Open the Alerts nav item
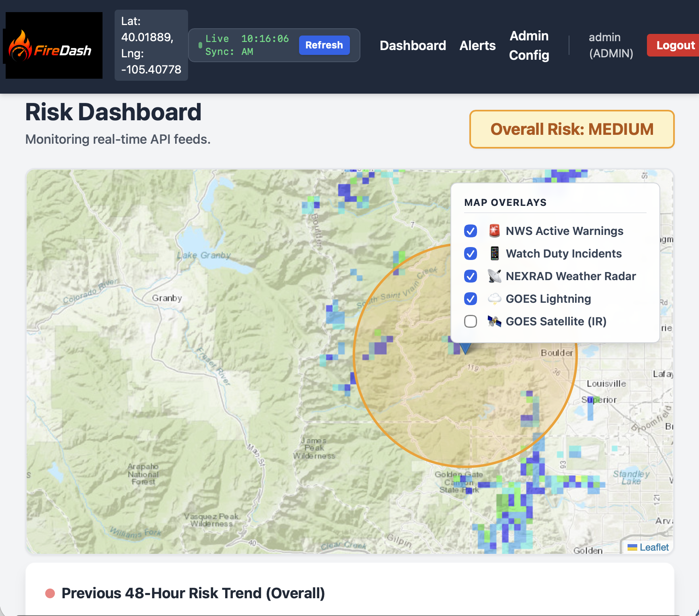The width and height of the screenshot is (699, 616). pyautogui.click(x=477, y=45)
